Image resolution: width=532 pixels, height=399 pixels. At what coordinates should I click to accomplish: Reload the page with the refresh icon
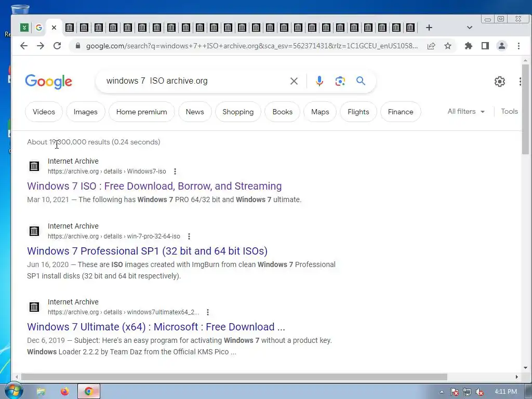57,46
